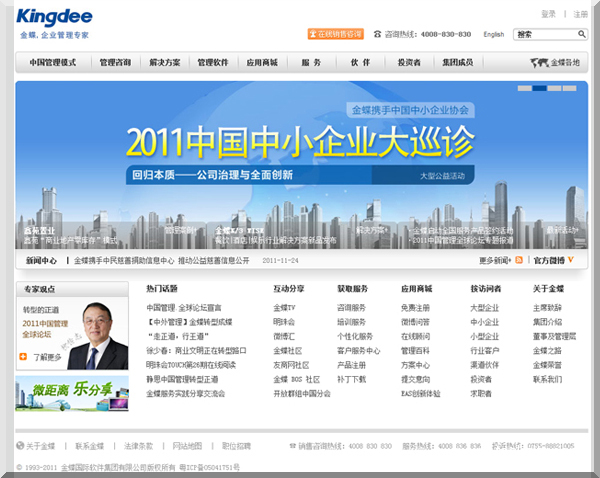Open 【中外管理】金蝶转型成蝶 topic

(189, 322)
